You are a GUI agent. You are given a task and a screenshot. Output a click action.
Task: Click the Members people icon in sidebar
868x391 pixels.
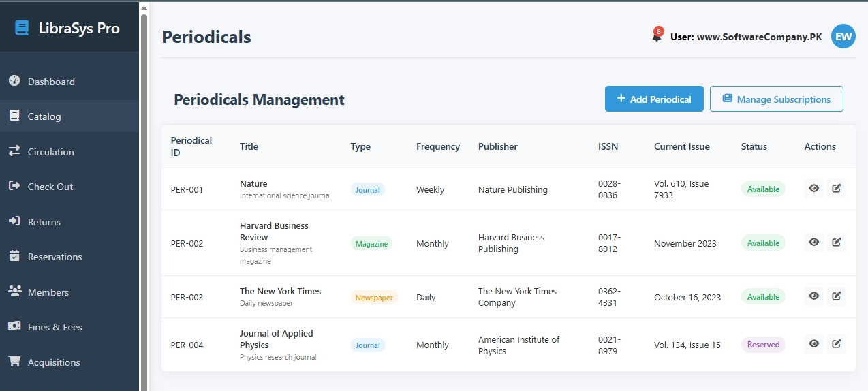pos(14,292)
